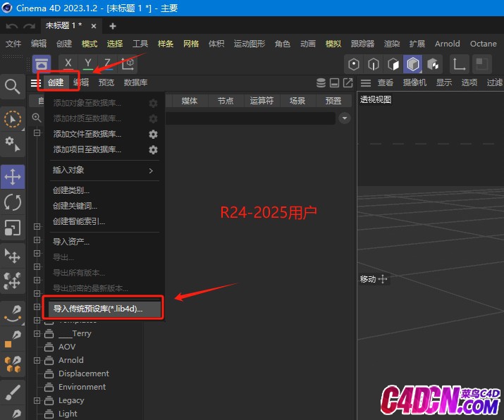The height and width of the screenshot is (420, 504).
Task: Select the live selection tool
Action: tap(13, 119)
